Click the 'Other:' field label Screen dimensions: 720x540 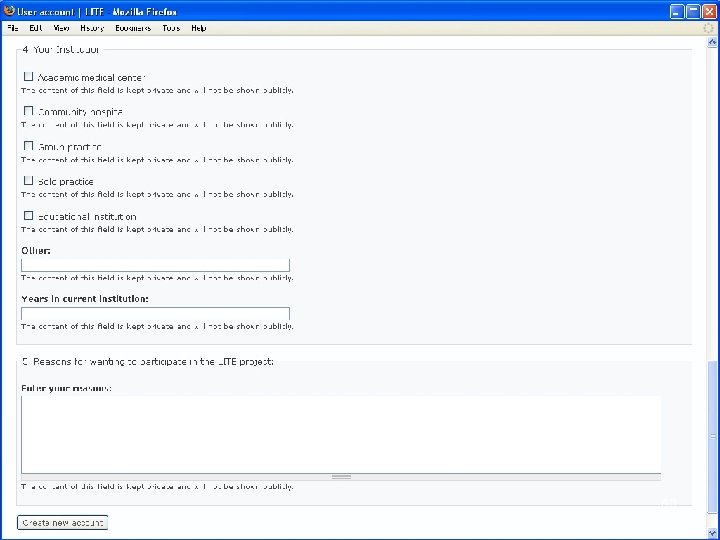click(x=36, y=251)
